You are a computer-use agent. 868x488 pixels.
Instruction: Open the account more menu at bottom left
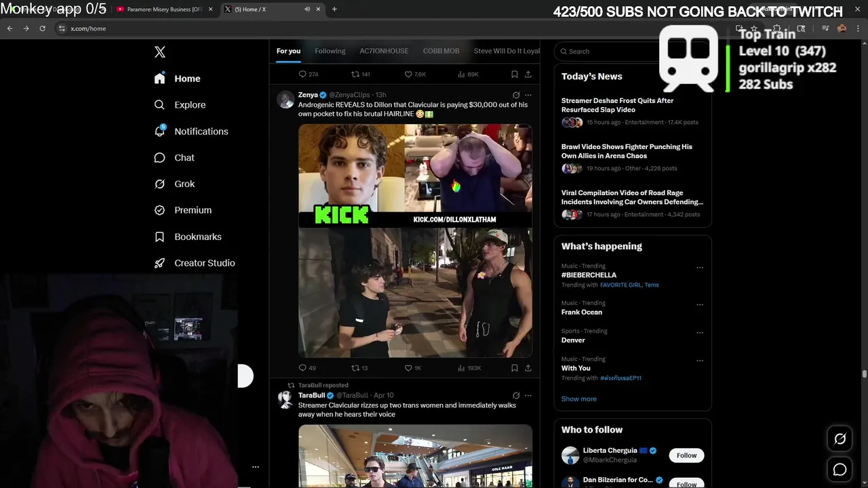[256, 466]
